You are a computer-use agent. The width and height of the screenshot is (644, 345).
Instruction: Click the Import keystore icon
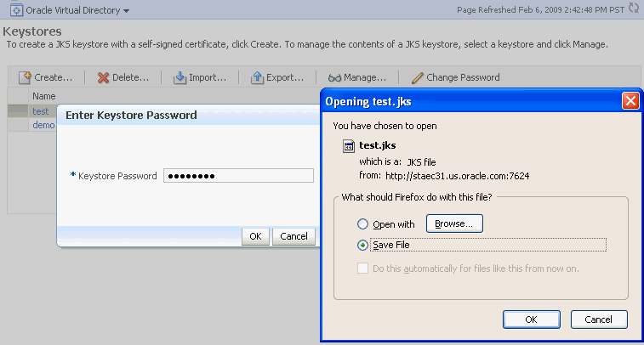[180, 77]
